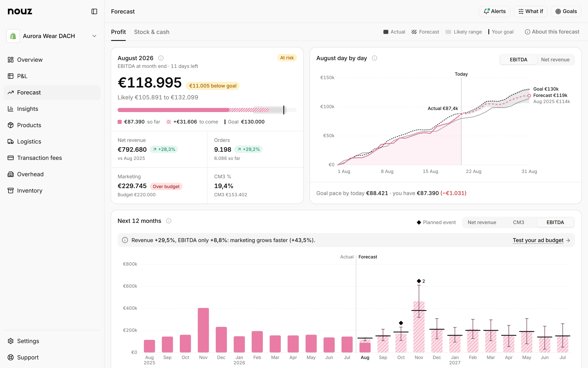Collapse the sidebar with panel icon
The width and height of the screenshot is (588, 368).
click(x=94, y=11)
